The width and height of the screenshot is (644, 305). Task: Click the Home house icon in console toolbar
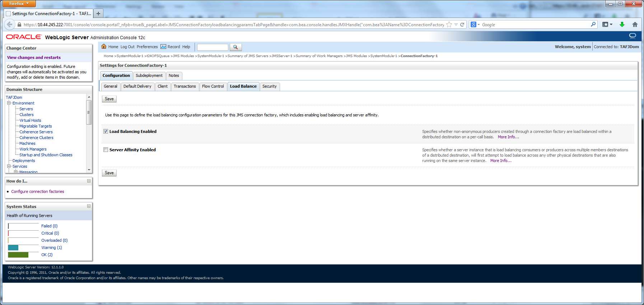104,46
